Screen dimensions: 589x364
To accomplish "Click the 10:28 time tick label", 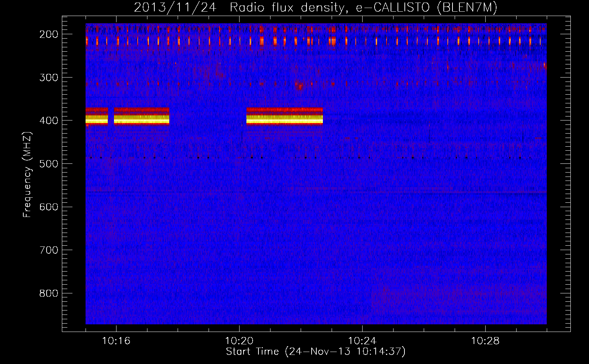I will click(485, 341).
